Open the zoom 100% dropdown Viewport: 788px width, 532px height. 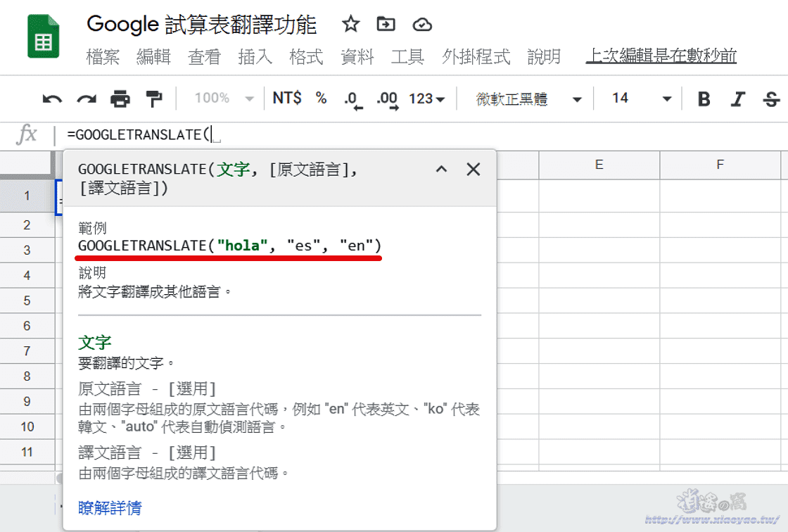(x=224, y=98)
